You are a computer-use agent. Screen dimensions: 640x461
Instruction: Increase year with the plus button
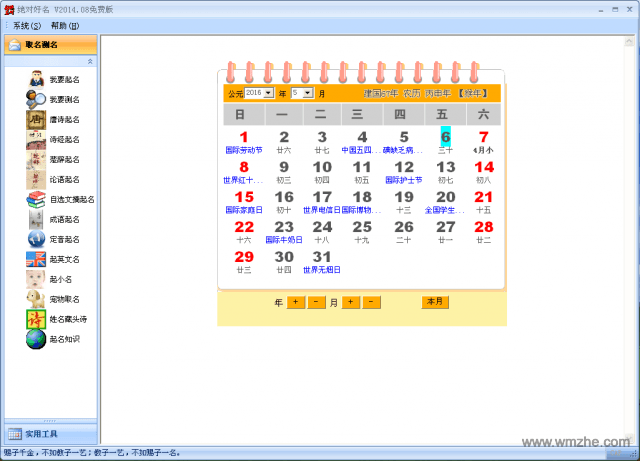point(296,301)
